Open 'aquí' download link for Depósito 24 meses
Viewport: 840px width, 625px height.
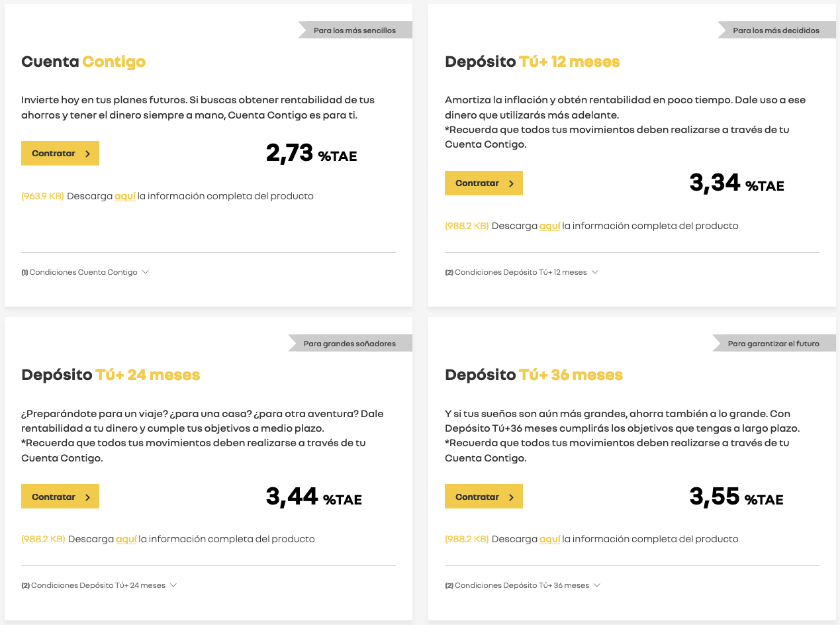coord(126,540)
